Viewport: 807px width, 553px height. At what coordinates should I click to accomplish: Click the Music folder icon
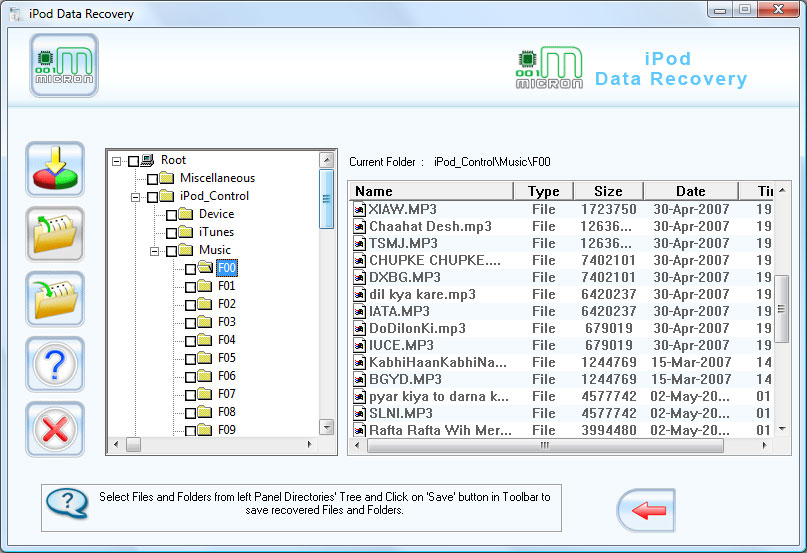point(185,250)
